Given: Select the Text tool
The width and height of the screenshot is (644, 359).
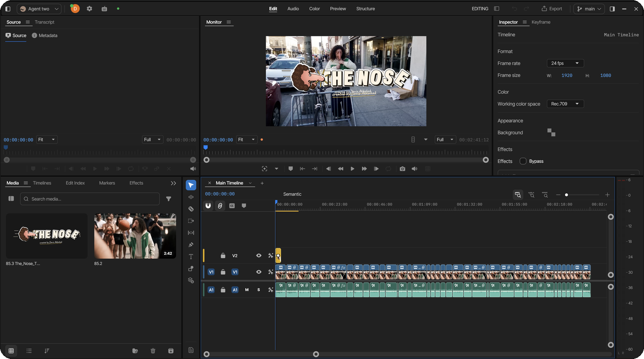Looking at the screenshot, I should click(x=191, y=256).
